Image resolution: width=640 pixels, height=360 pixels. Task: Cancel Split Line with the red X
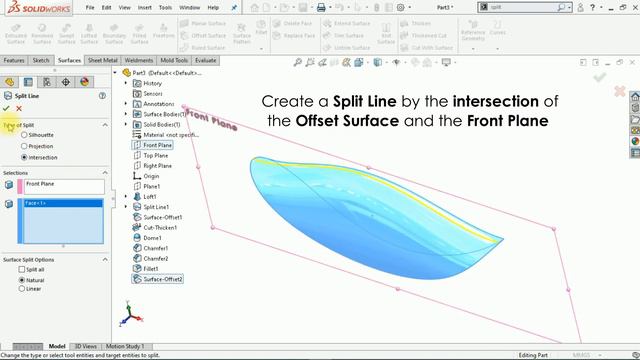(19, 109)
